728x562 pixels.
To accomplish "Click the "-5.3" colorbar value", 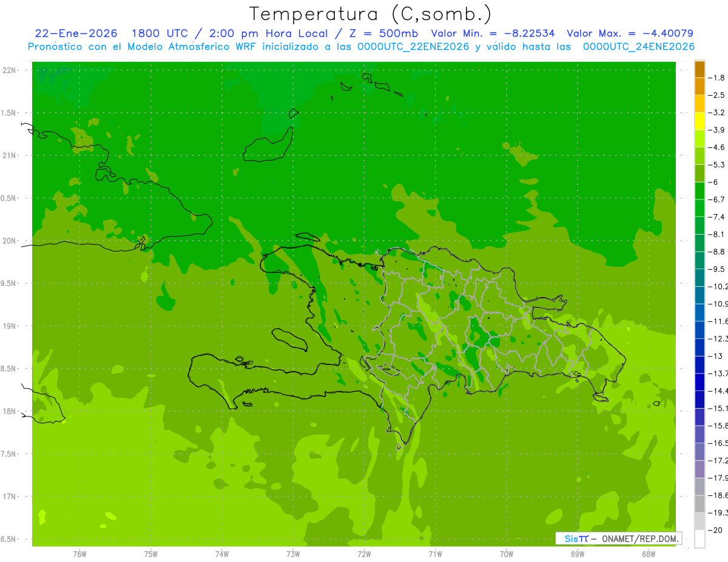I will tap(717, 164).
